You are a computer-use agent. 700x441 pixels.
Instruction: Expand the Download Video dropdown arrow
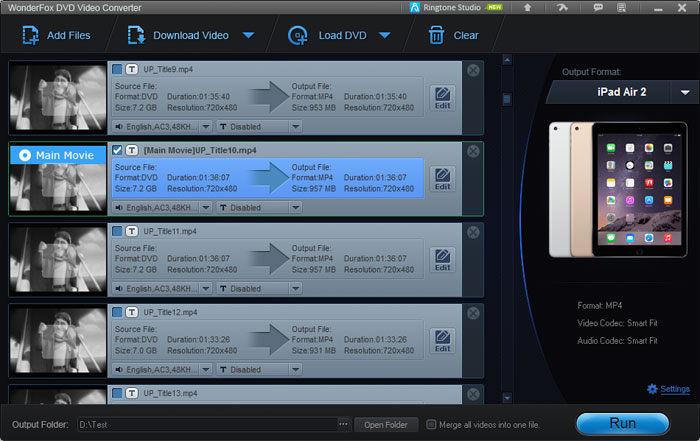(249, 35)
